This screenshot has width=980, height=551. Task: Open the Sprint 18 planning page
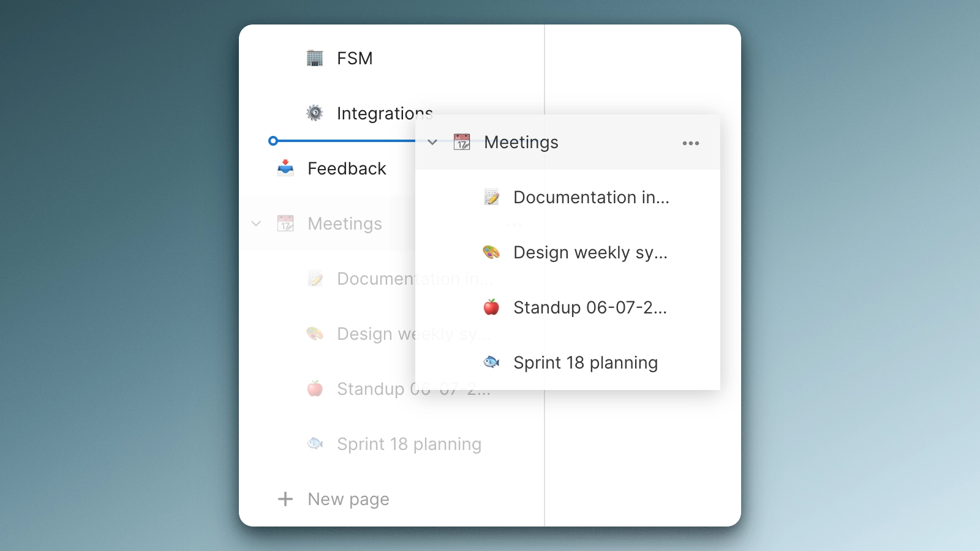[x=585, y=362]
